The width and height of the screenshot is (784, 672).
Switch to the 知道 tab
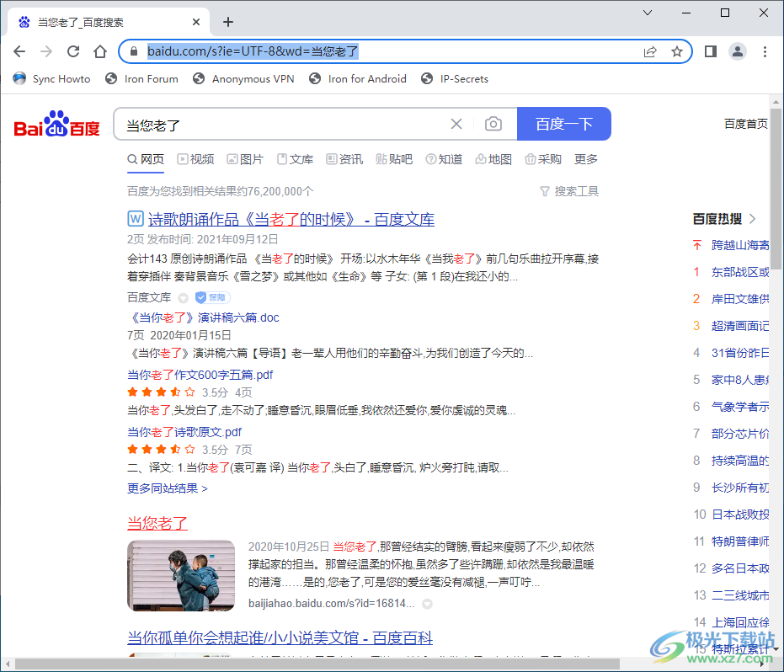pyautogui.click(x=444, y=159)
